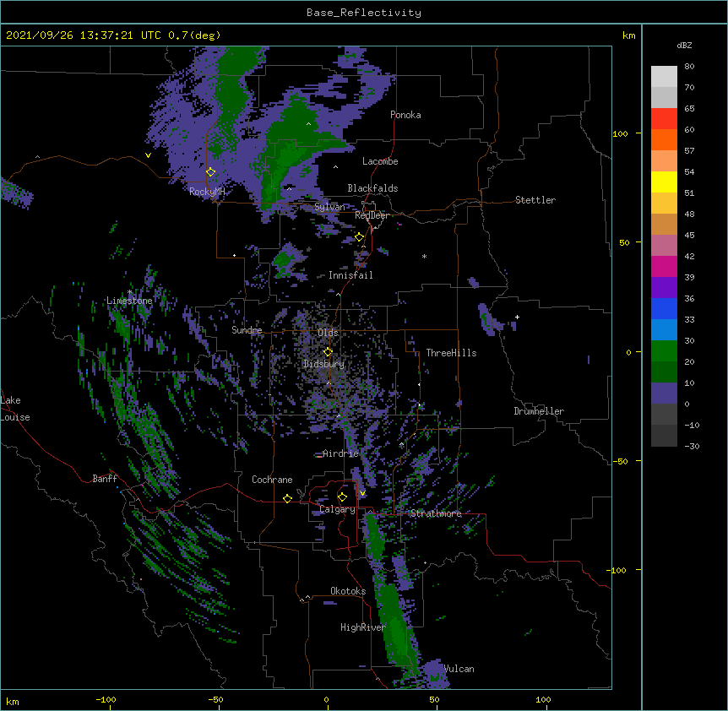Viewport: 728px width, 711px height.
Task: Click the Okotoks label
Action: (x=348, y=591)
